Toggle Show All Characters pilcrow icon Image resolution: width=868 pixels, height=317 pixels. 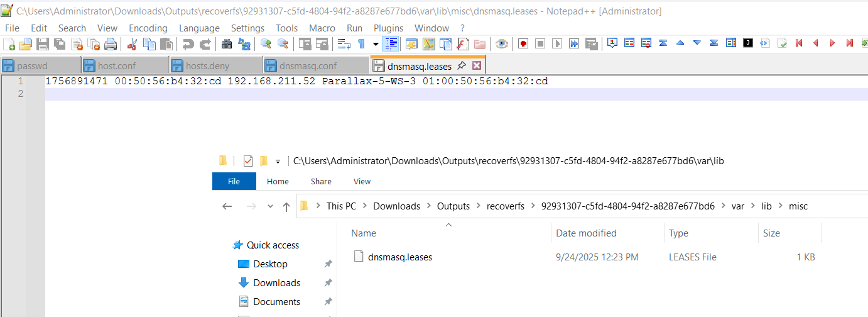pos(361,43)
